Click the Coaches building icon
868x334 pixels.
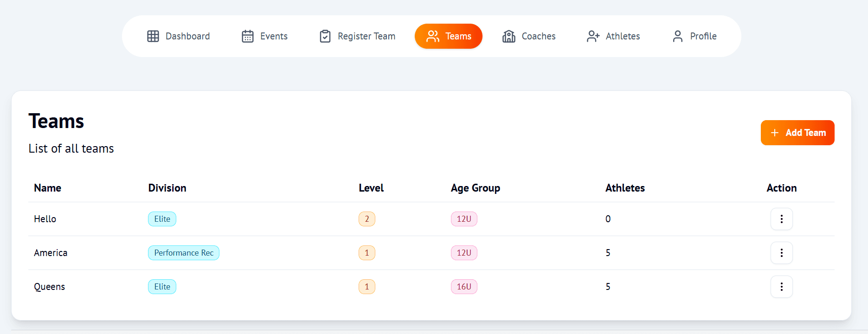tap(509, 36)
